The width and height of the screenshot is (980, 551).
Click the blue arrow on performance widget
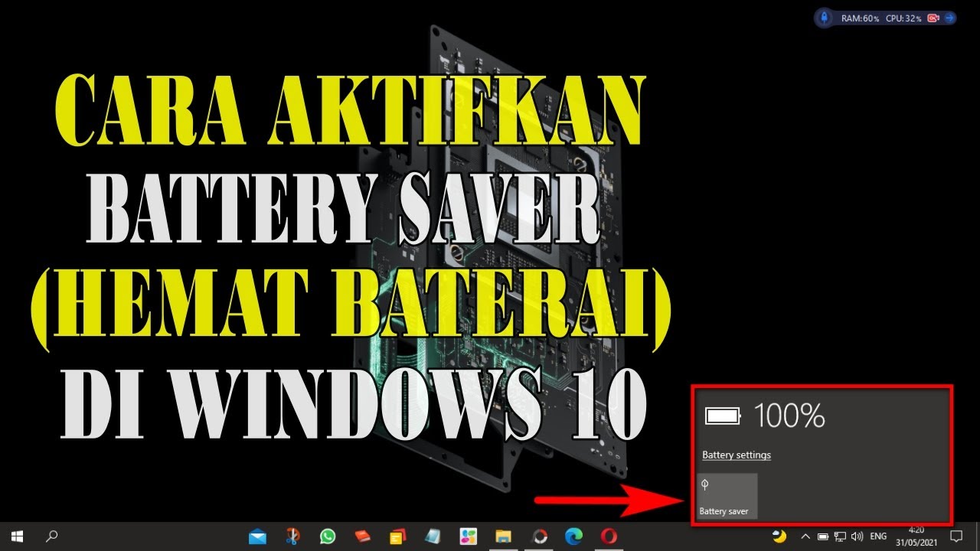click(950, 18)
